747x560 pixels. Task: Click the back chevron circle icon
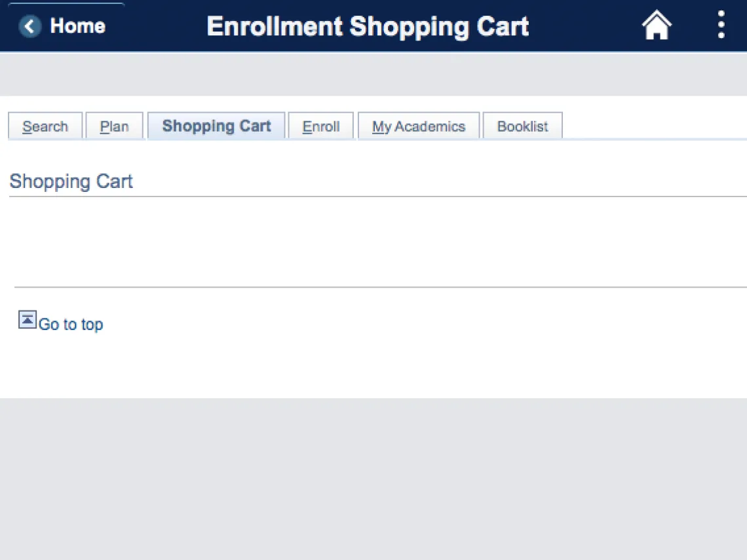pos(29,26)
